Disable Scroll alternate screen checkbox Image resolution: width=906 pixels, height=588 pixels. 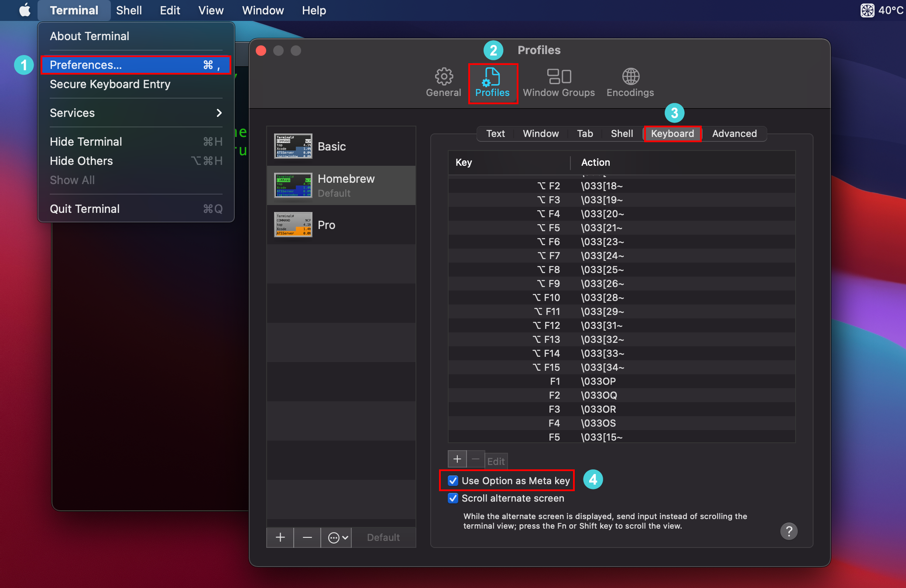[453, 498]
